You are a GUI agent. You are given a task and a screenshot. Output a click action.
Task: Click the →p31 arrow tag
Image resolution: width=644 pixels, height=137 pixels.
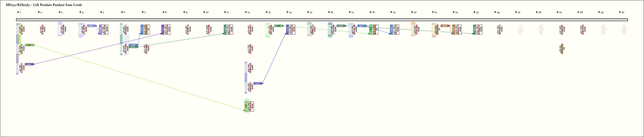[341, 26]
